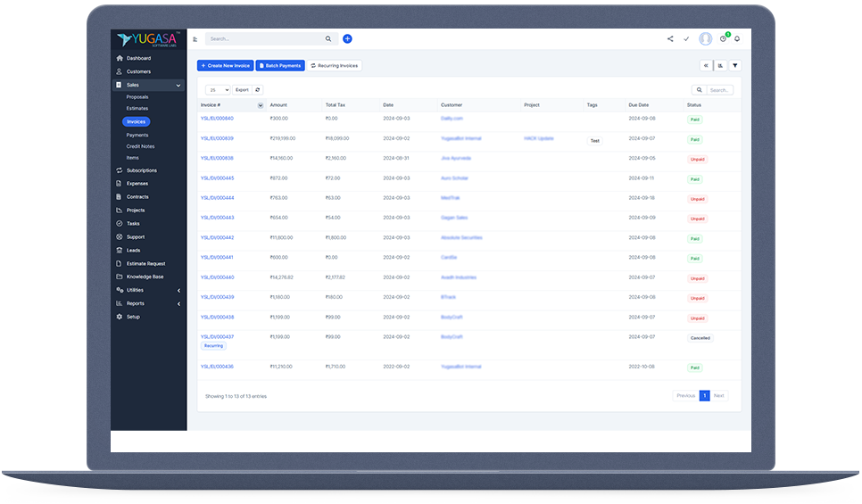Click the Customers person icon
The height and width of the screenshot is (504, 862).
click(x=120, y=71)
